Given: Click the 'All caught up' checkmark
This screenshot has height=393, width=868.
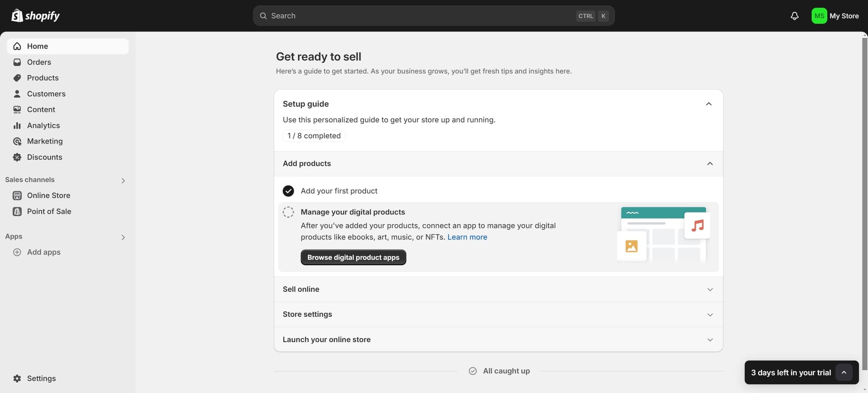Looking at the screenshot, I should [x=473, y=371].
